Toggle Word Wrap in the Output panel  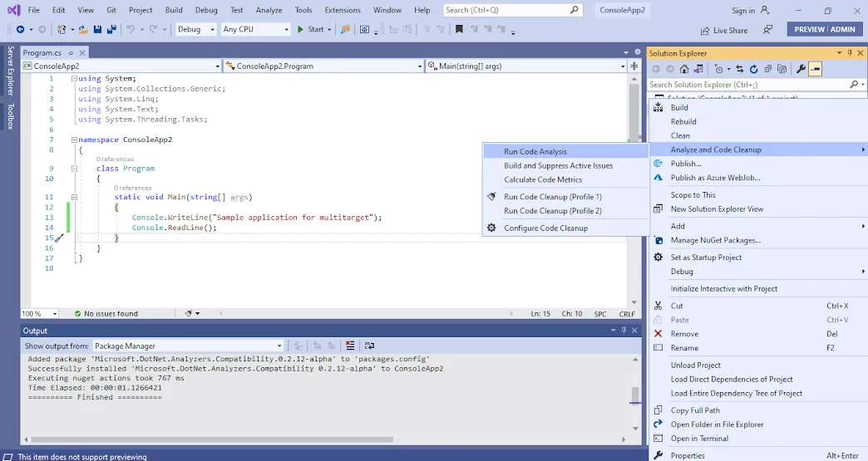[x=369, y=346]
